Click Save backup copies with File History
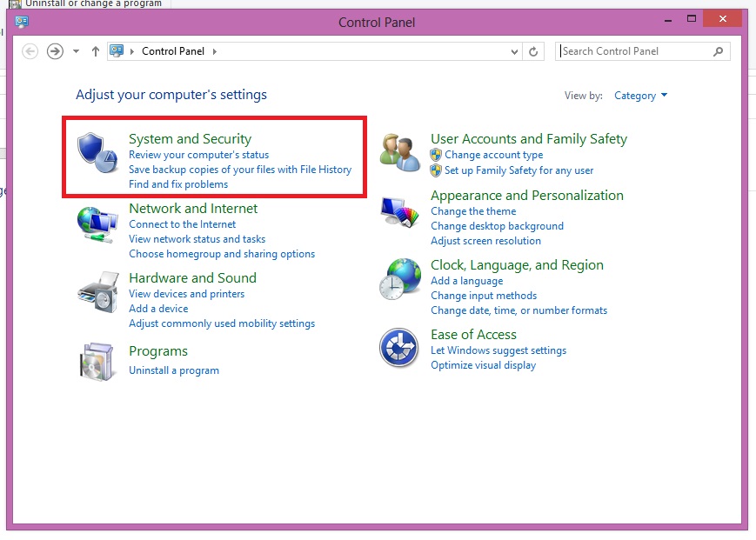 click(240, 170)
